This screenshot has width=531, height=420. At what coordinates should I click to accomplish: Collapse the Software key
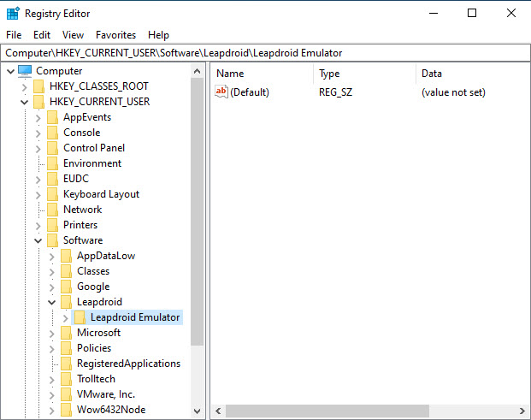tap(38, 240)
